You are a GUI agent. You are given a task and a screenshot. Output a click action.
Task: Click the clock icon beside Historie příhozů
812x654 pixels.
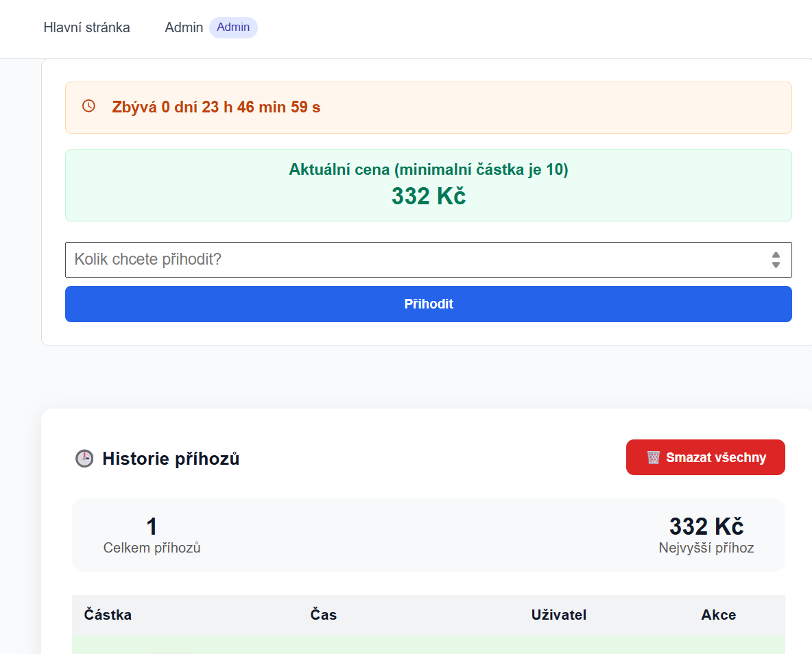coord(84,459)
